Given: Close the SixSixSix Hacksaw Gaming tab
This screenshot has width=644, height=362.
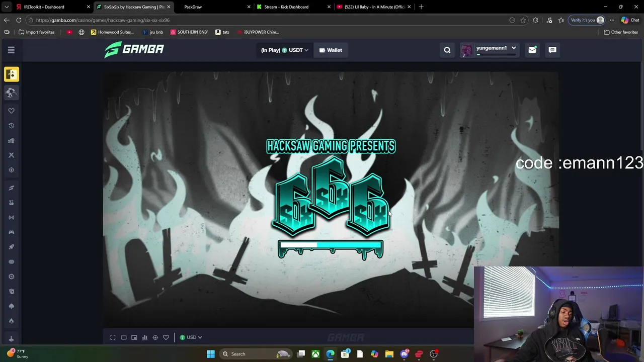Looking at the screenshot, I should pos(169,7).
